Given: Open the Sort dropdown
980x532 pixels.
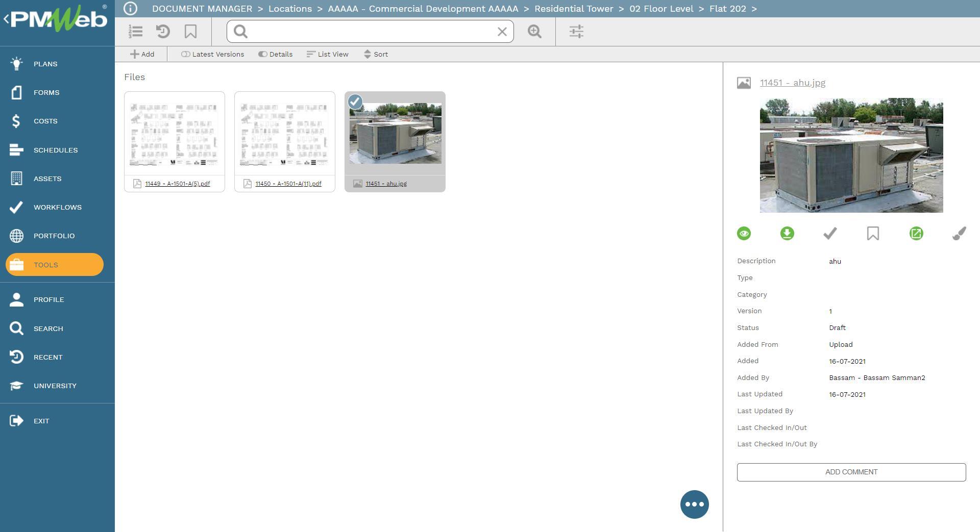Looking at the screenshot, I should pyautogui.click(x=376, y=54).
